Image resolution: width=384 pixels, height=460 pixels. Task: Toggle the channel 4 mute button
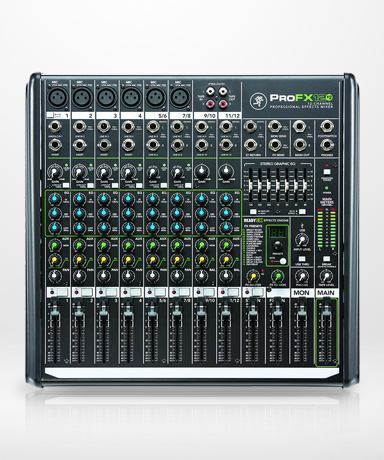click(136, 293)
